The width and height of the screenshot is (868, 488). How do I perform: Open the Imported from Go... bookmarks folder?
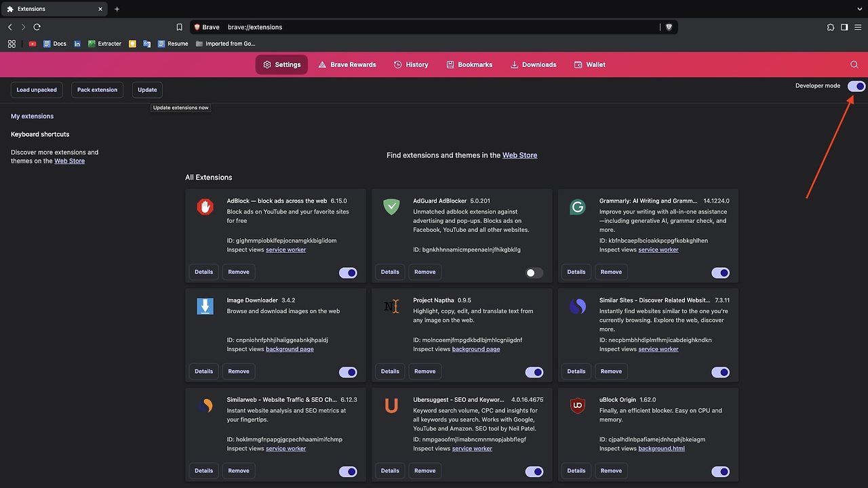pos(226,43)
